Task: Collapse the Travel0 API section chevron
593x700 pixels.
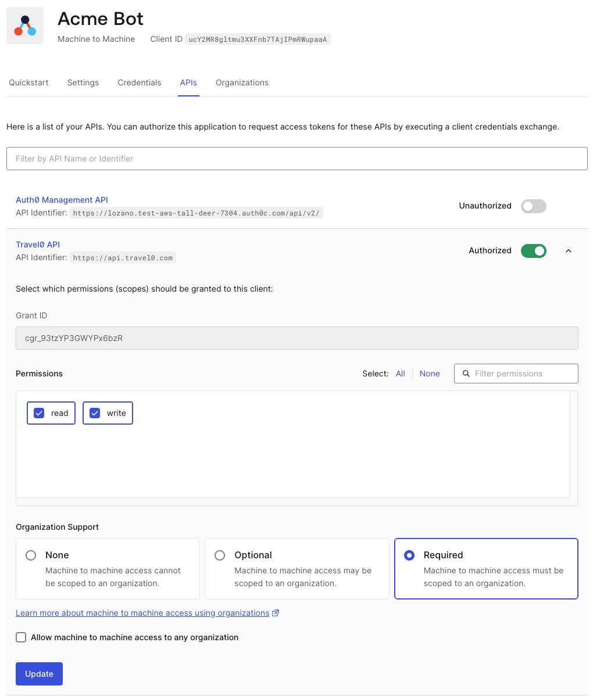Action: pyautogui.click(x=569, y=251)
